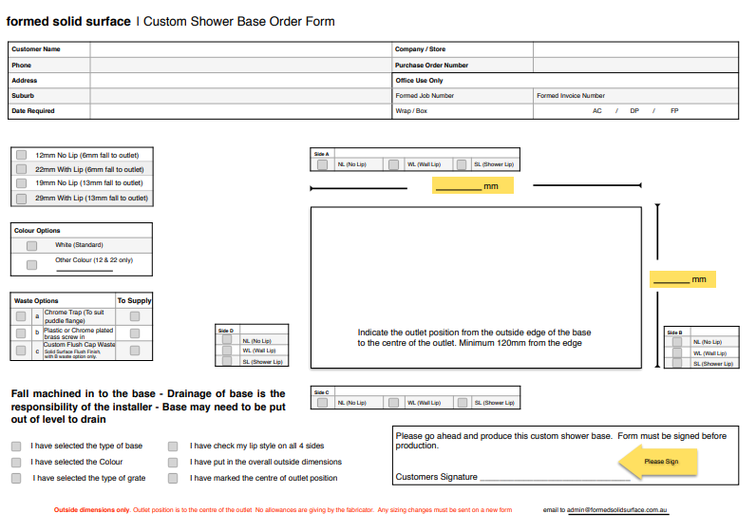Screen dimensions: 756x532
Task: Click the Purchase Order Number field
Action: point(635,66)
